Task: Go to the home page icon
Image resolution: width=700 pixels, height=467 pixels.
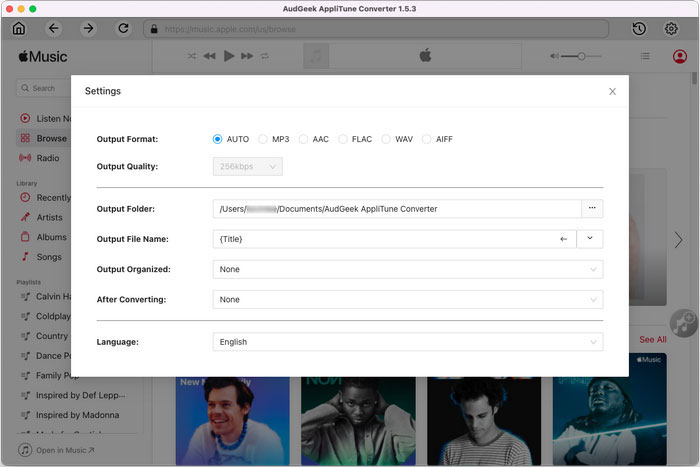Action: pyautogui.click(x=19, y=29)
